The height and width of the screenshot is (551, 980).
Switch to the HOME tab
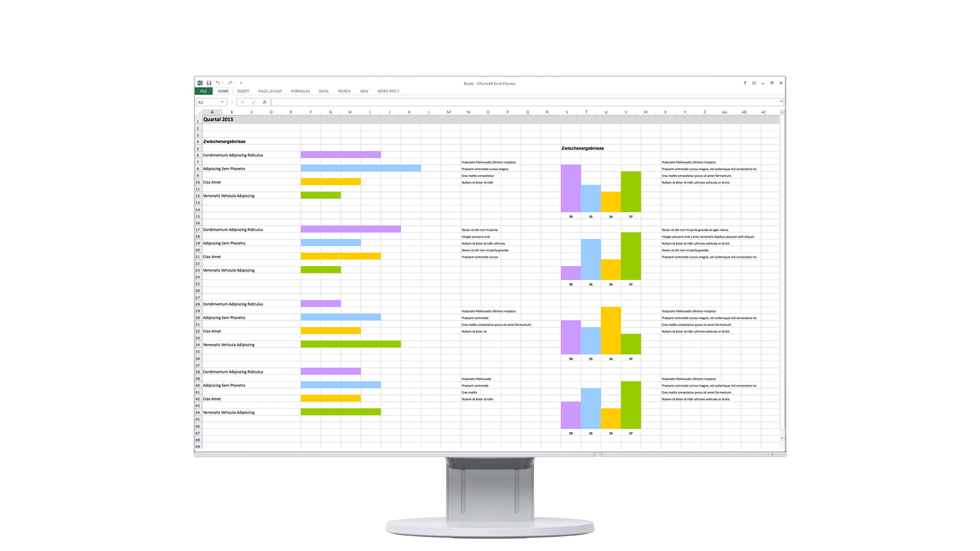(x=223, y=91)
